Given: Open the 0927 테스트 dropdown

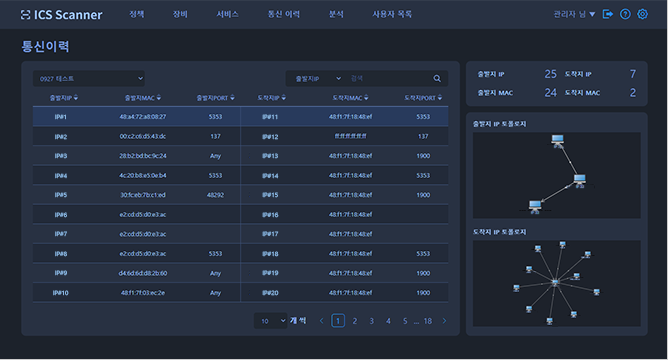Looking at the screenshot, I should point(89,78).
